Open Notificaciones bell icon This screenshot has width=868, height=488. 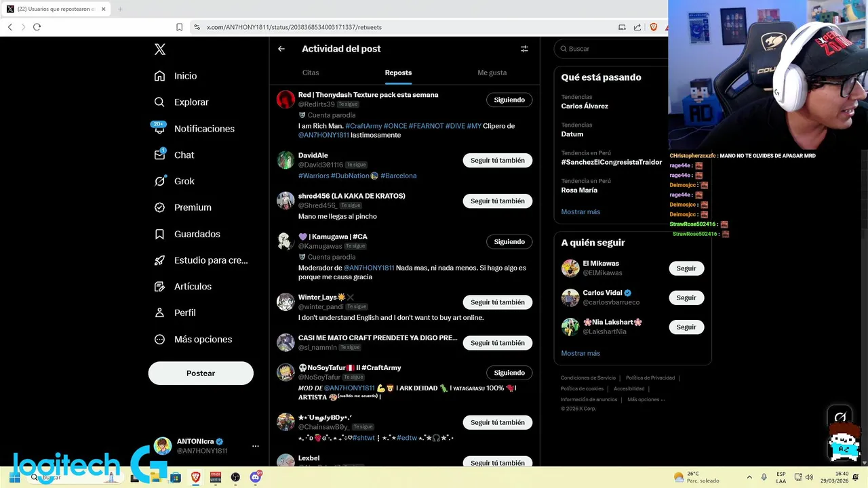point(159,129)
